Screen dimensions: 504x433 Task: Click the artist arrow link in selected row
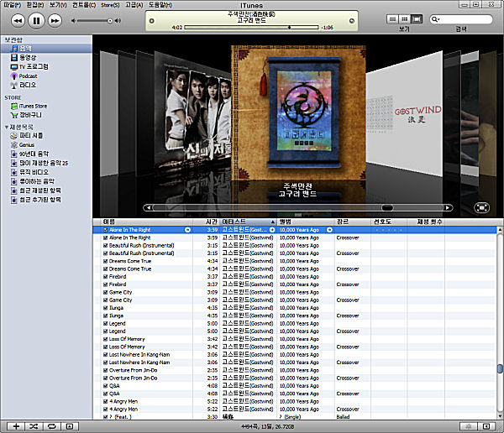click(272, 230)
